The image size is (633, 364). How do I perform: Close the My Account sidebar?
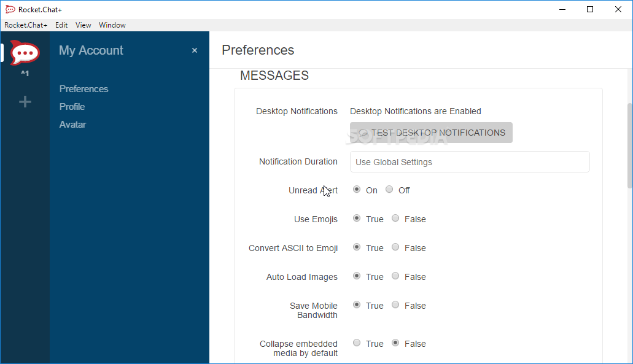click(195, 50)
